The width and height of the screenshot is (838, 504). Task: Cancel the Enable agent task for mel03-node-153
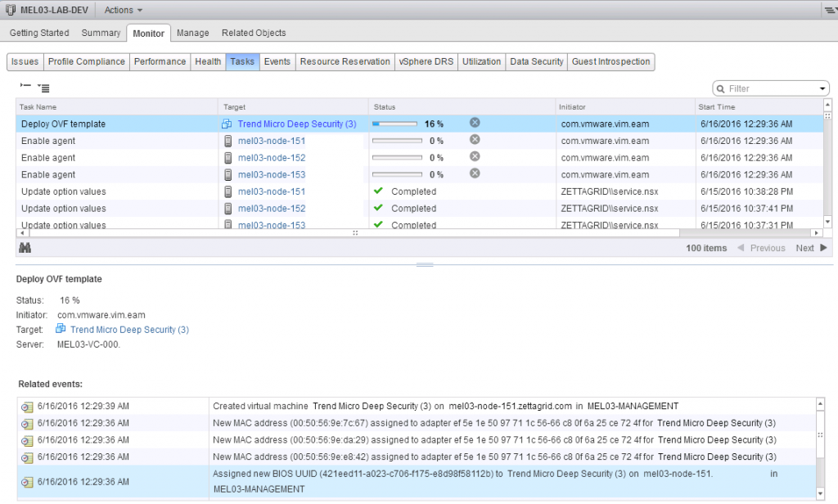point(475,173)
